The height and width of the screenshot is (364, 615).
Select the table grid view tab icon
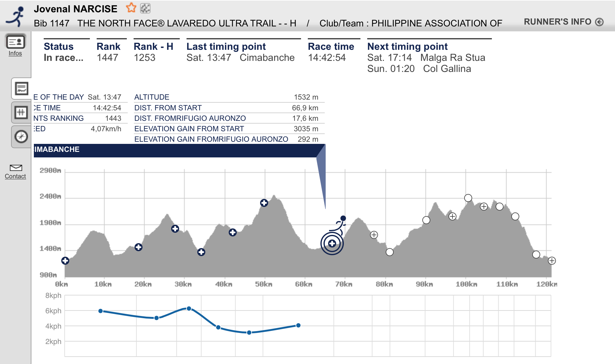[21, 112]
